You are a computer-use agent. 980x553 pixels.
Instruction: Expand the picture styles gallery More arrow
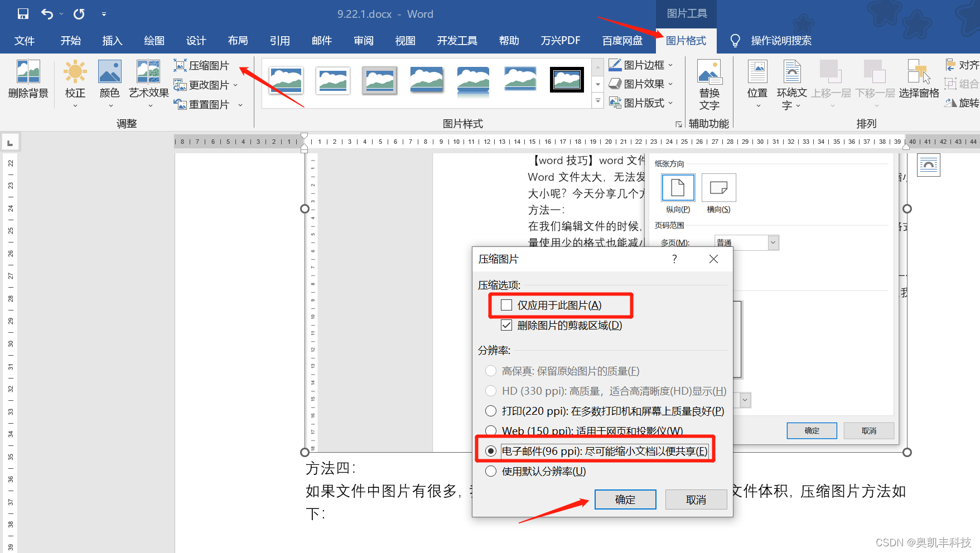pos(598,101)
